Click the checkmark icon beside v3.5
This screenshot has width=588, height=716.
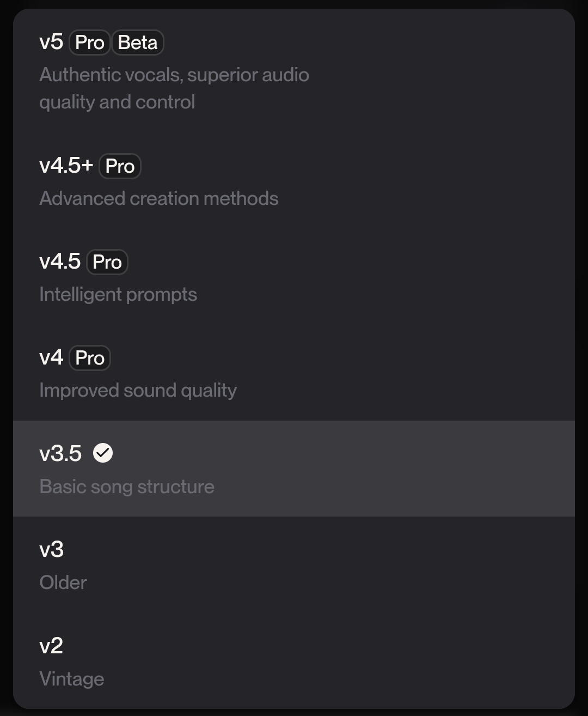103,453
